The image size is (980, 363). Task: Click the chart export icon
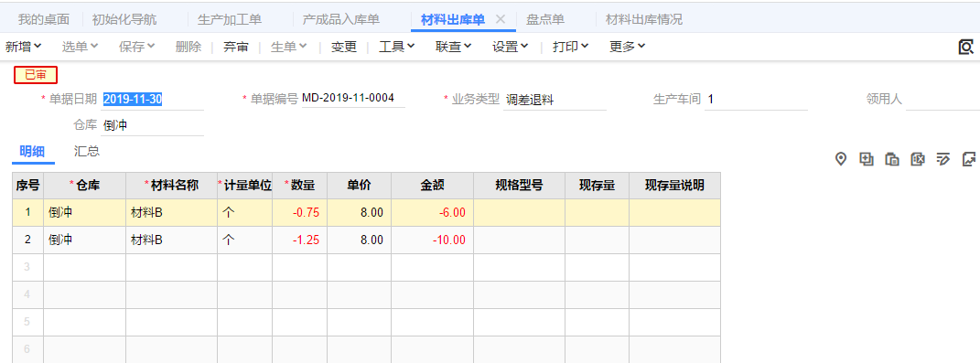pyautogui.click(x=969, y=159)
